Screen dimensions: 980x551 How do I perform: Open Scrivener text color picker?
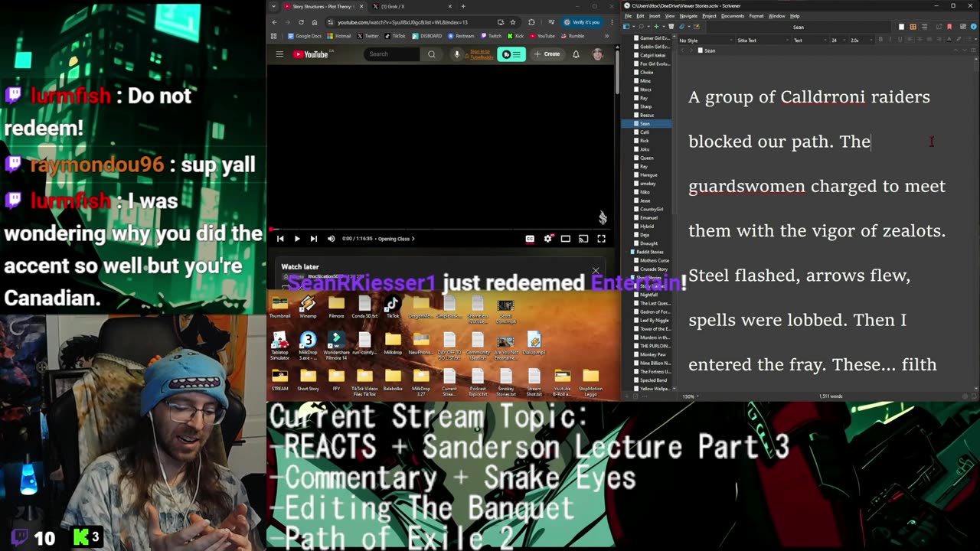click(949, 40)
